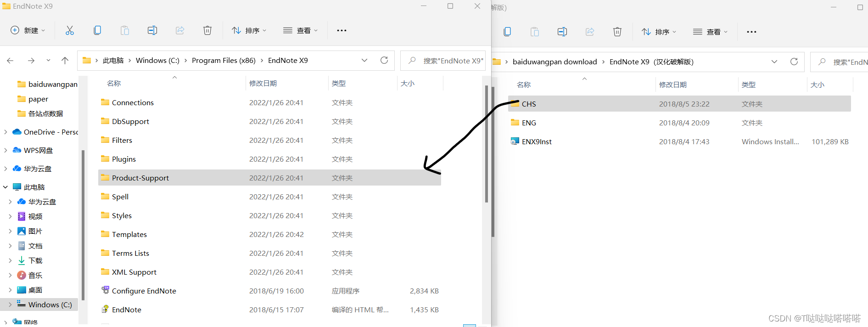Click baiduwangpan download in right window breadcrumb
Screen dimensions: 868x327
coord(555,62)
